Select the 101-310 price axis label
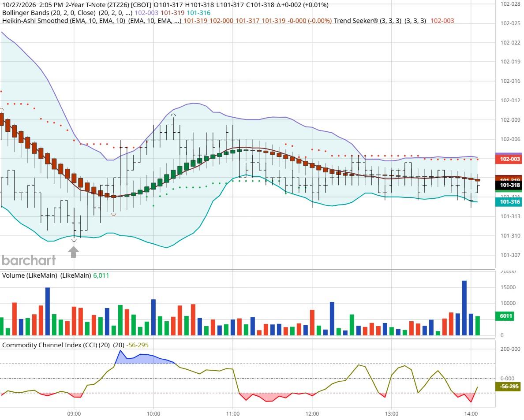The width and height of the screenshot is (524, 420). pos(510,236)
